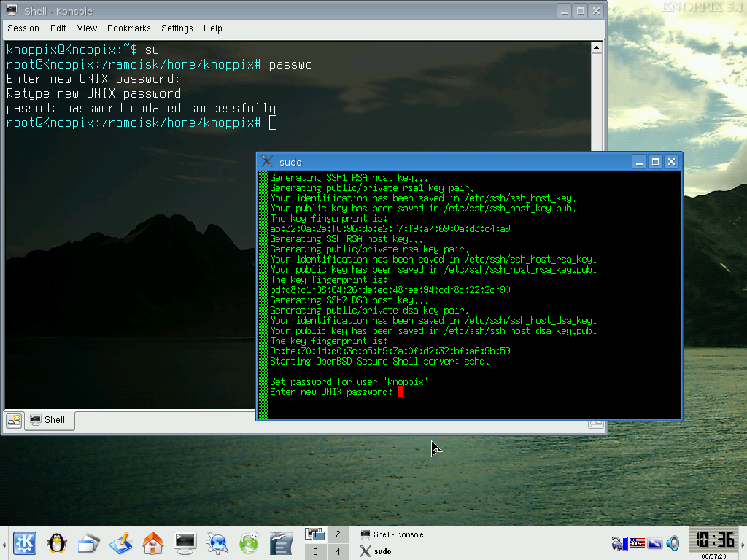Click the window list icon in panel
Viewport: 747px width, 560px height.
tap(88, 542)
